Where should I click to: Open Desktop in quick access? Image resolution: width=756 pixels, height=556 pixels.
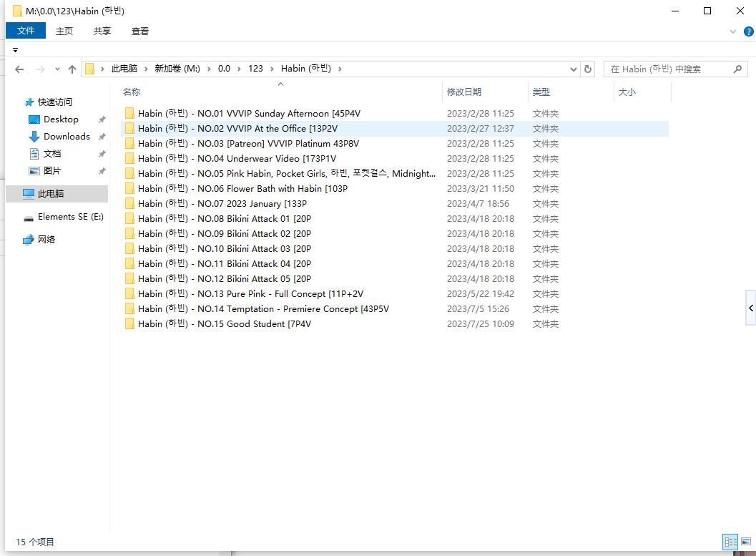click(61, 119)
